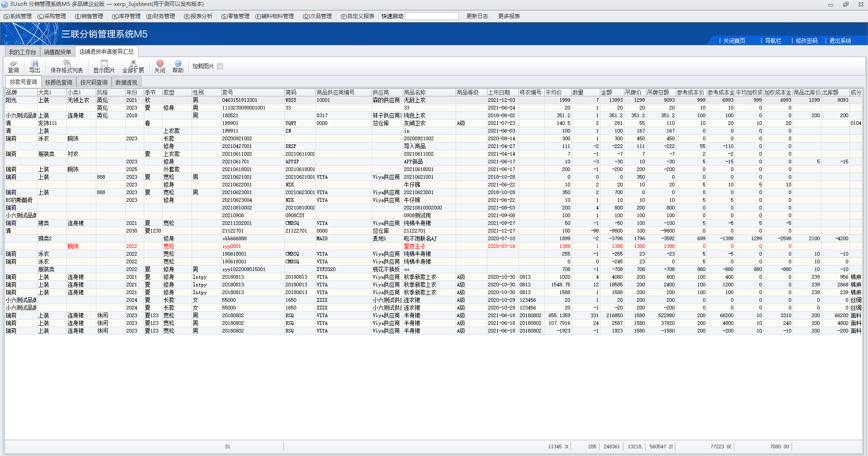
Task: Select the red zyy0001 style cell
Action: (253, 246)
